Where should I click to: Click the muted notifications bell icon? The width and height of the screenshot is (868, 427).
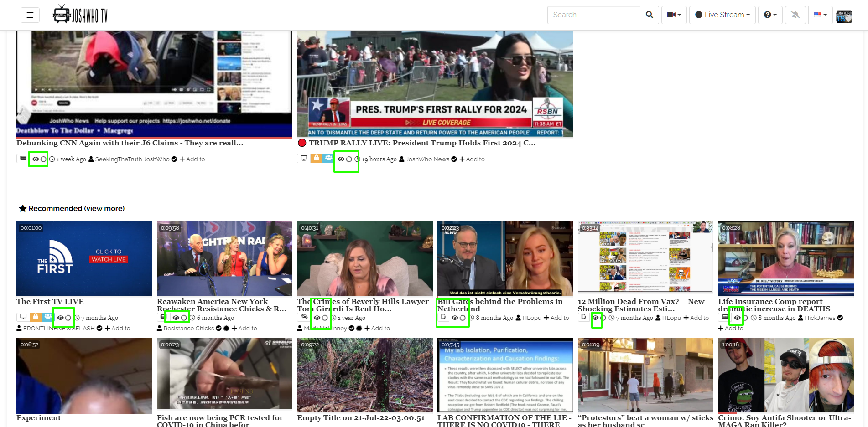pyautogui.click(x=795, y=15)
